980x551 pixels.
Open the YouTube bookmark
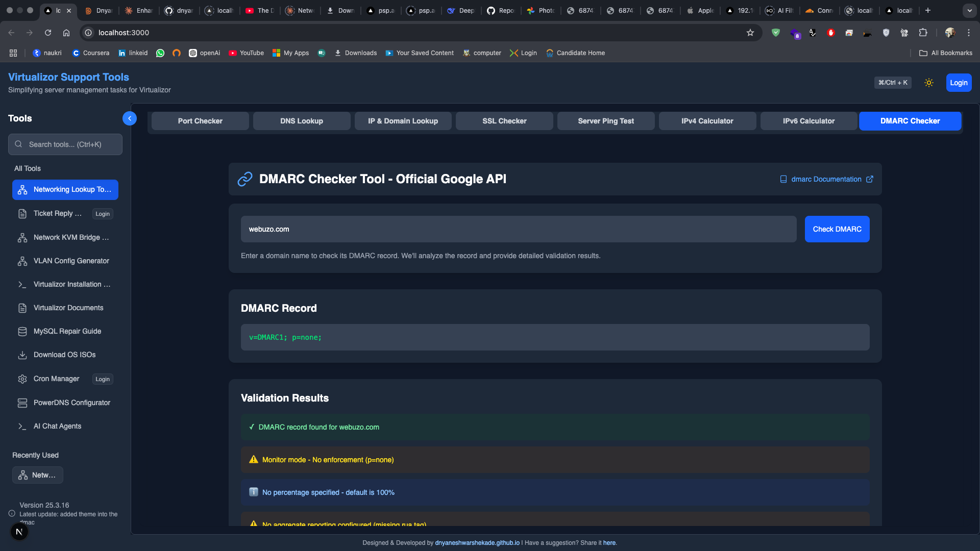pos(247,53)
